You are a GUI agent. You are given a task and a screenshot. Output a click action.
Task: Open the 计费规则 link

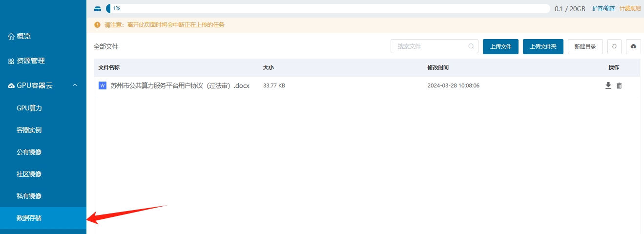(630, 8)
